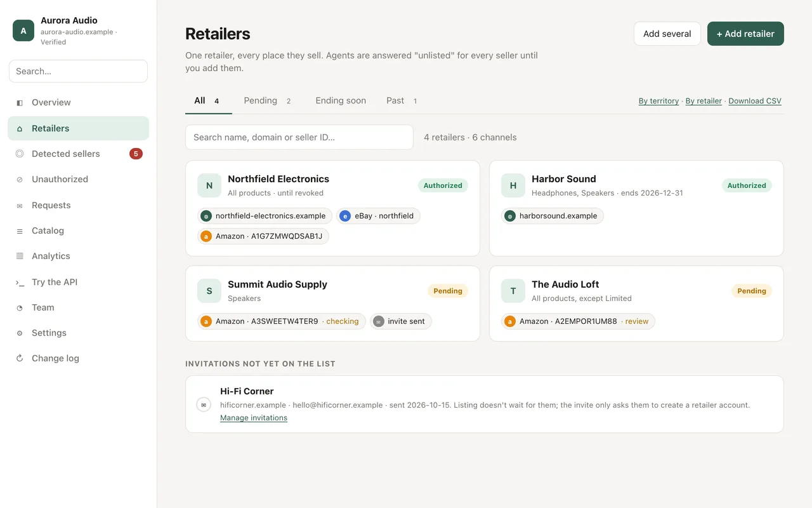The height and width of the screenshot is (508, 812).
Task: Click the Catalog list icon
Action: pyautogui.click(x=20, y=231)
